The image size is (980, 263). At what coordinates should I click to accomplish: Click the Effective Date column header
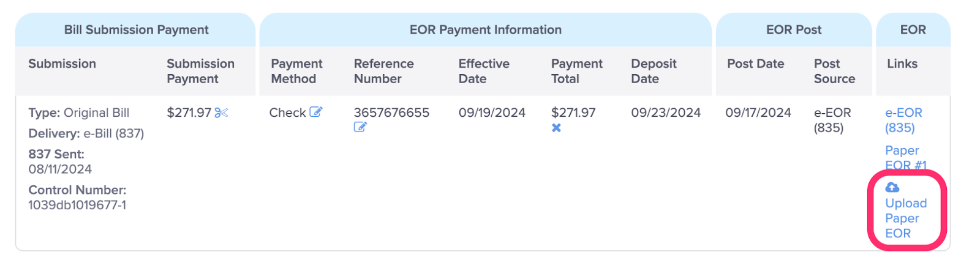[484, 71]
